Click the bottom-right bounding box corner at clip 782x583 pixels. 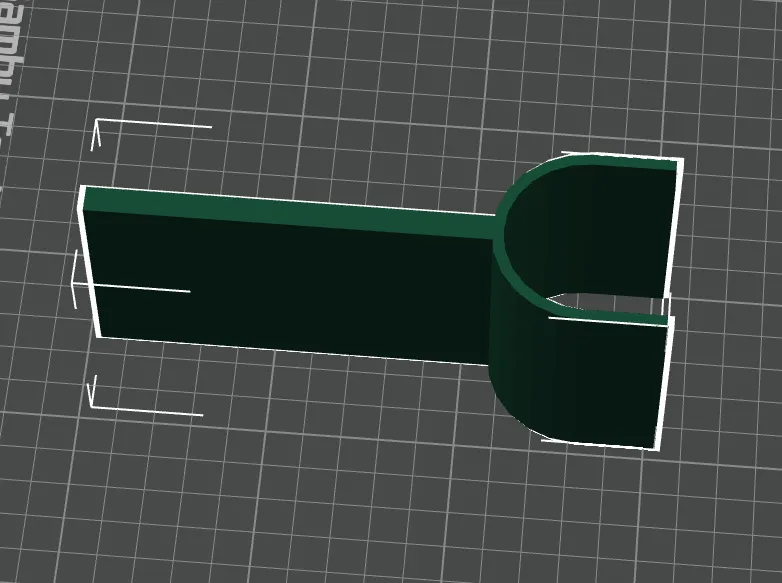pos(657,447)
